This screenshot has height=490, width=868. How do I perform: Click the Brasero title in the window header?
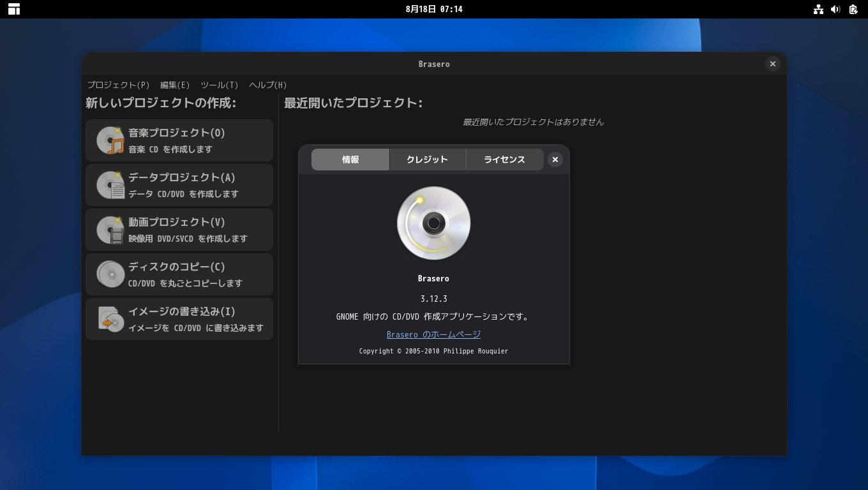pos(434,64)
